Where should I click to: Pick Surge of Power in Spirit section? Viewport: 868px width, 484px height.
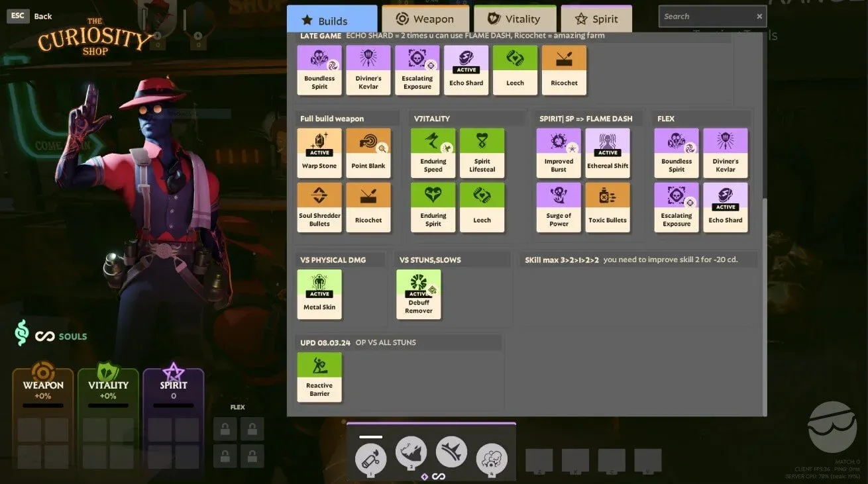pyautogui.click(x=558, y=207)
